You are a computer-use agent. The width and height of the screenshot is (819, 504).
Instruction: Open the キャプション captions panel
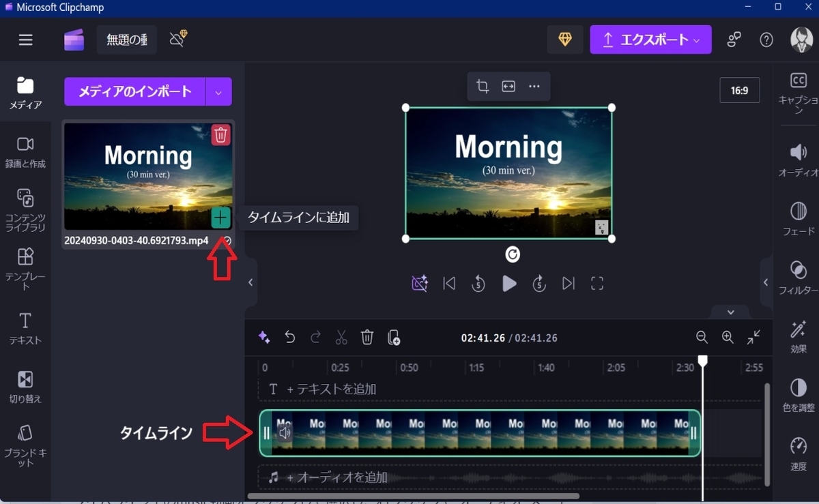tap(798, 93)
